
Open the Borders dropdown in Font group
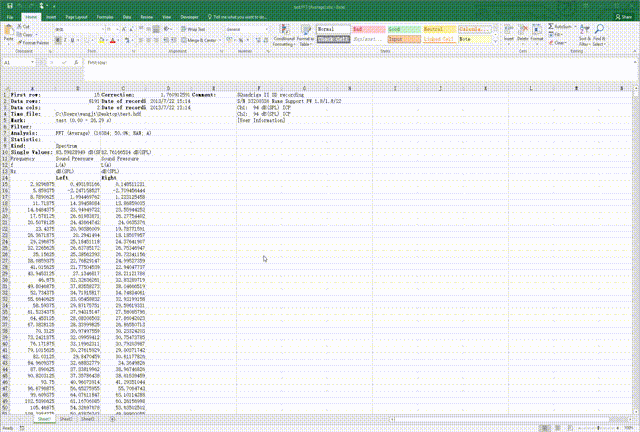pos(91,40)
